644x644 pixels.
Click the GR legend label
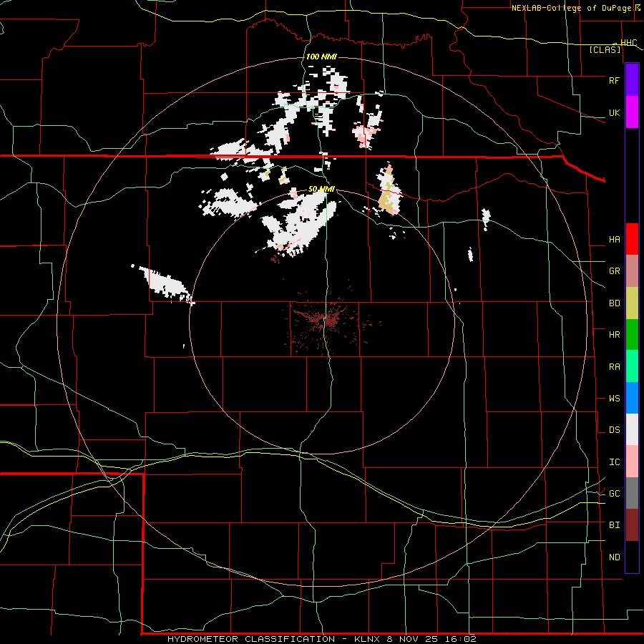614,271
